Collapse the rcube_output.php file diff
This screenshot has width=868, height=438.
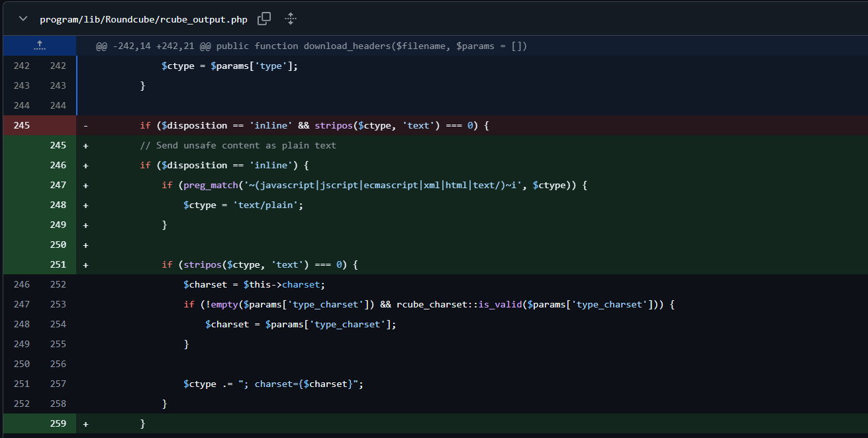(23, 19)
